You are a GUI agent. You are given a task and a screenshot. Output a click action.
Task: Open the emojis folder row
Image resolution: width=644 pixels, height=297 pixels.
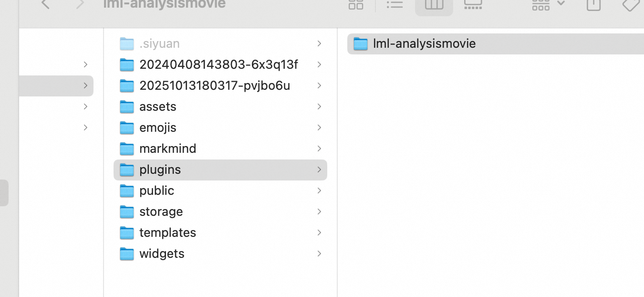pyautogui.click(x=157, y=127)
